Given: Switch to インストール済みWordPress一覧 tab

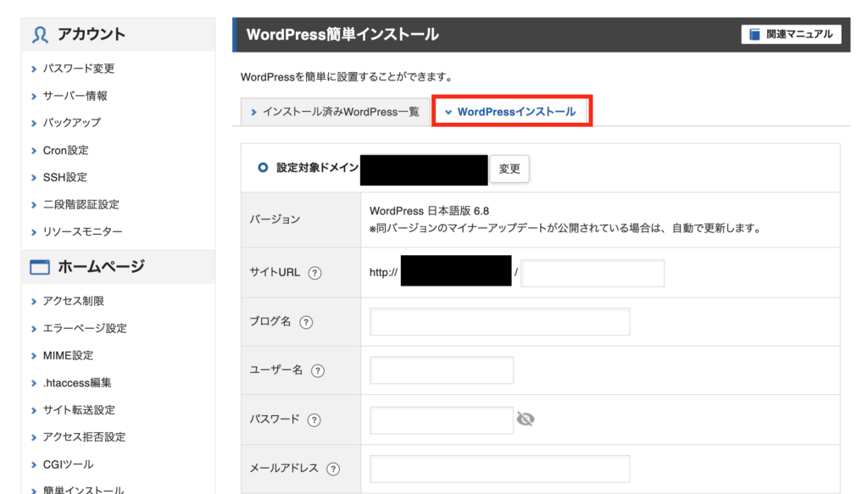Looking at the screenshot, I should coord(336,113).
